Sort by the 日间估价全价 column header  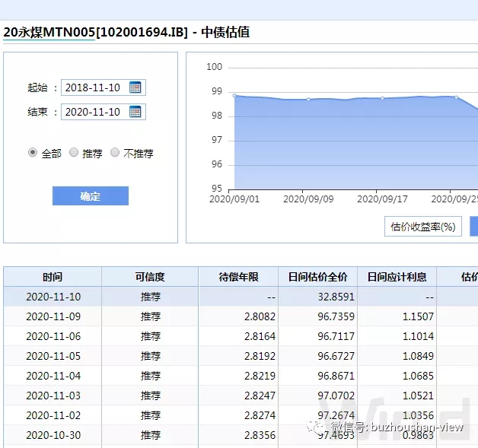tap(317, 277)
